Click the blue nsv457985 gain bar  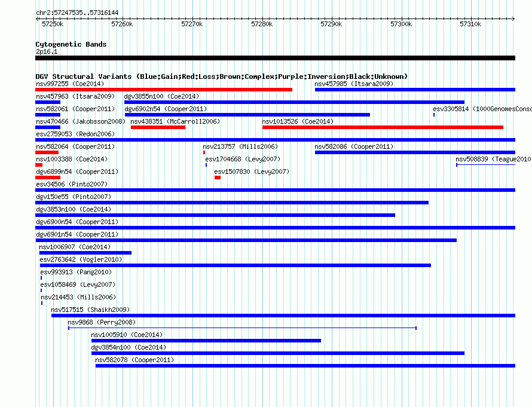coord(415,90)
